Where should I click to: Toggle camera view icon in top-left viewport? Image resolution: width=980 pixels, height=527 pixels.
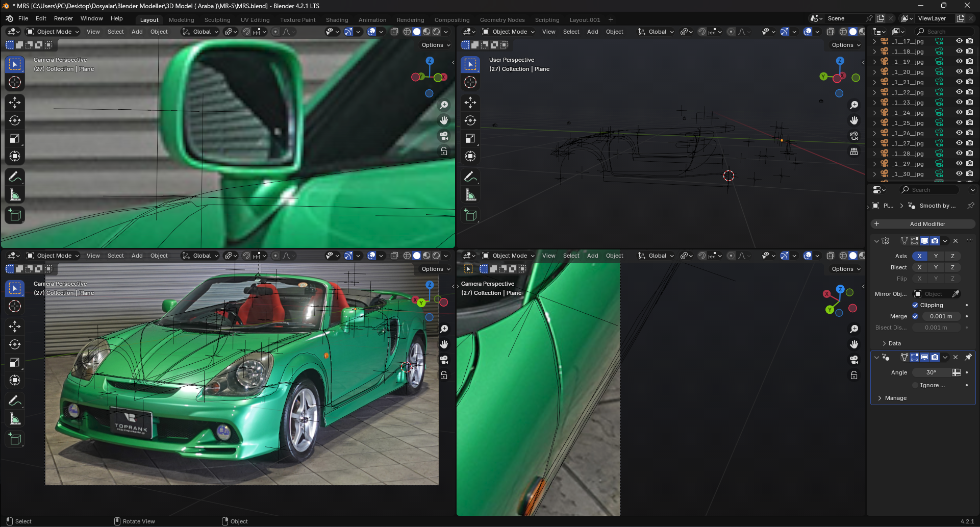pos(444,136)
